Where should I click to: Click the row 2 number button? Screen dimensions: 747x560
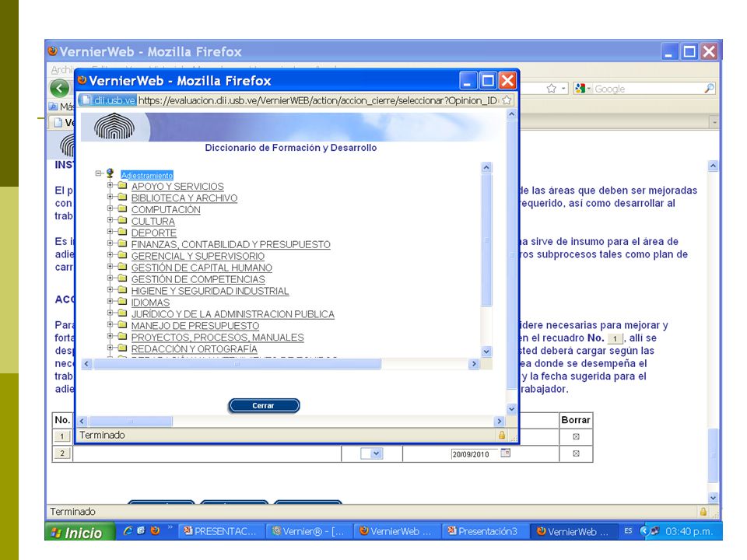pyautogui.click(x=62, y=453)
